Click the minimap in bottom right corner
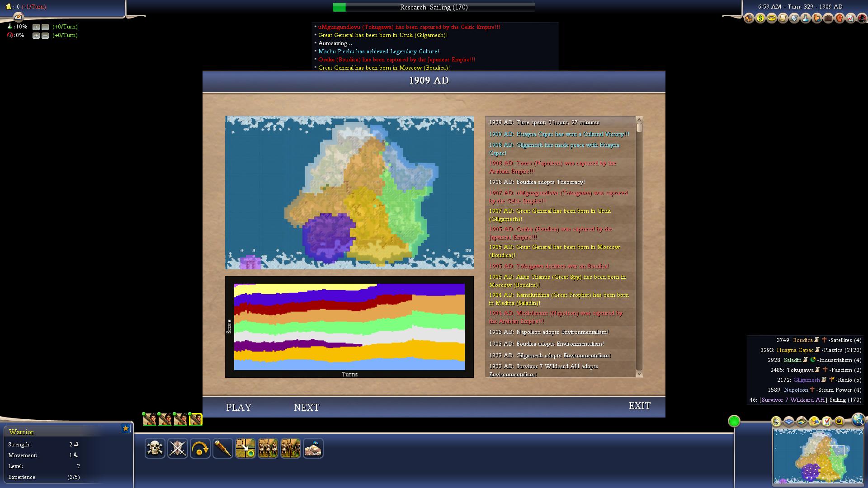This screenshot has width=868, height=488. pyautogui.click(x=818, y=456)
